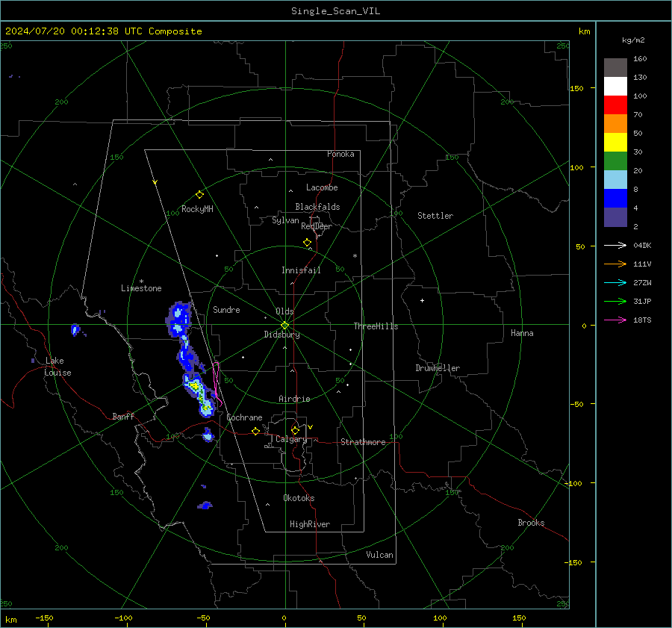Click the Strathmore label
The height and width of the screenshot is (628, 672).
[363, 442]
